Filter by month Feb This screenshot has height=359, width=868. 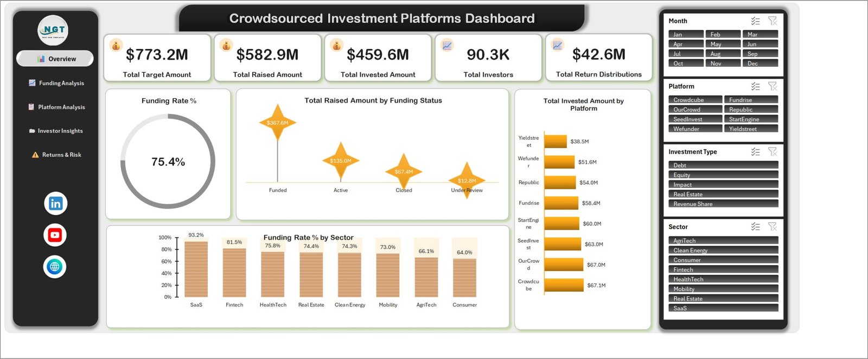click(x=723, y=34)
